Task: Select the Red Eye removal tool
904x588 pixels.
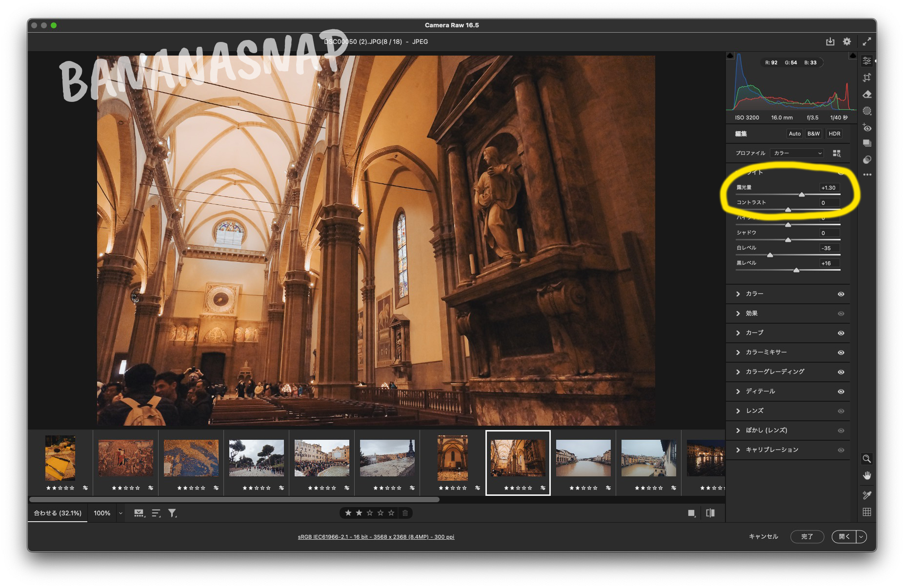Action: point(867,127)
